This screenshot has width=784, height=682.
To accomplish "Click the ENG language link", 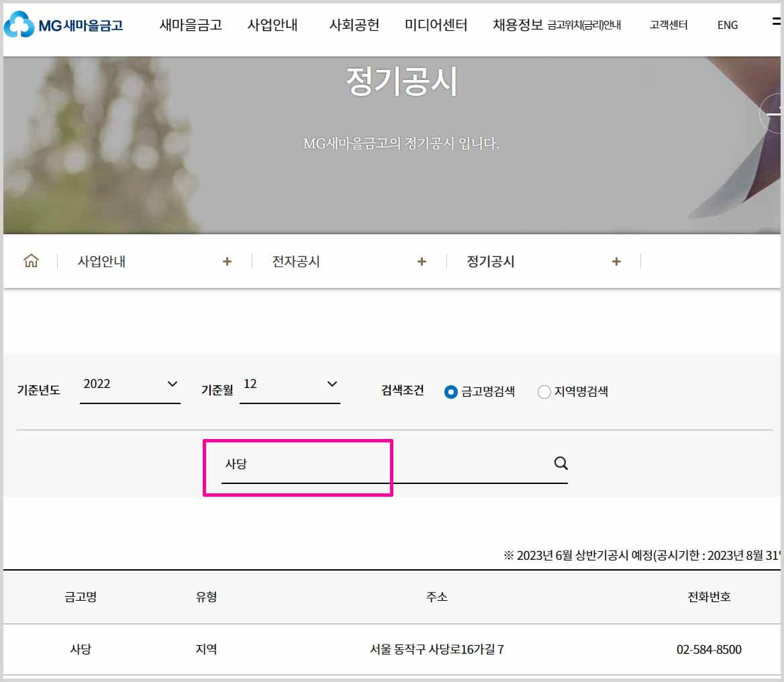I will [x=727, y=26].
